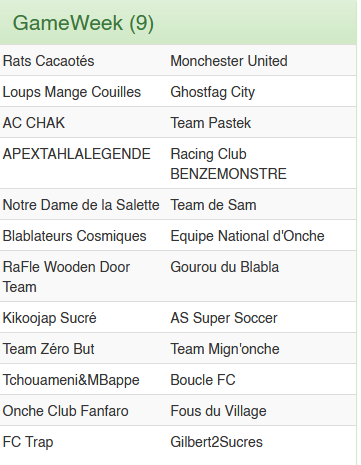Open the Kikoojap Sucré team entry
Image resolution: width=361 pixels, height=465 pixels.
point(49,318)
